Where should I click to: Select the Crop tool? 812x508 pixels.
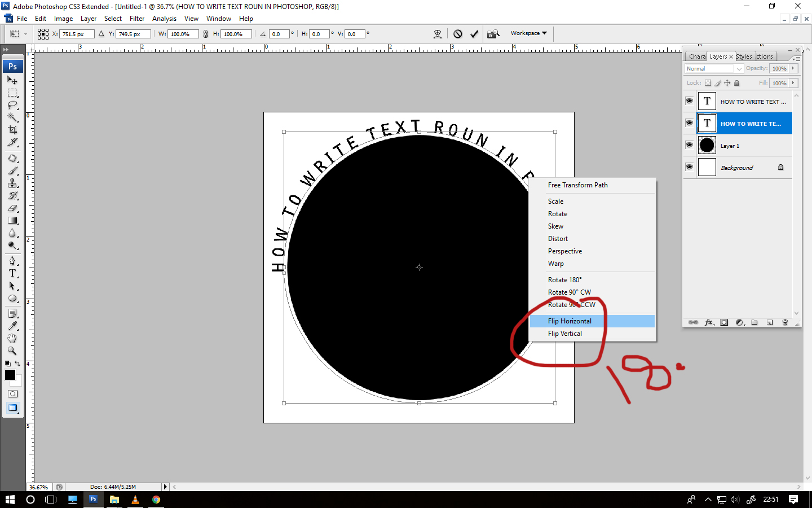coord(12,130)
